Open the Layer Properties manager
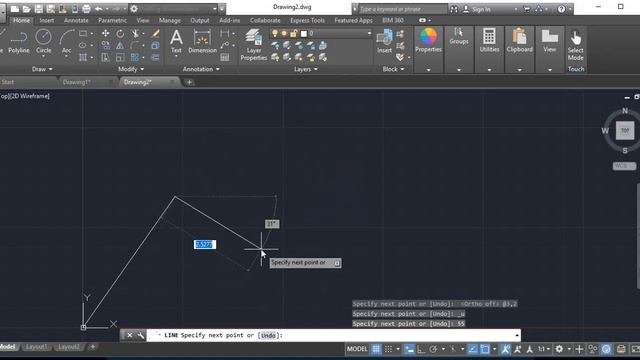This screenshot has width=640, height=360. click(253, 45)
